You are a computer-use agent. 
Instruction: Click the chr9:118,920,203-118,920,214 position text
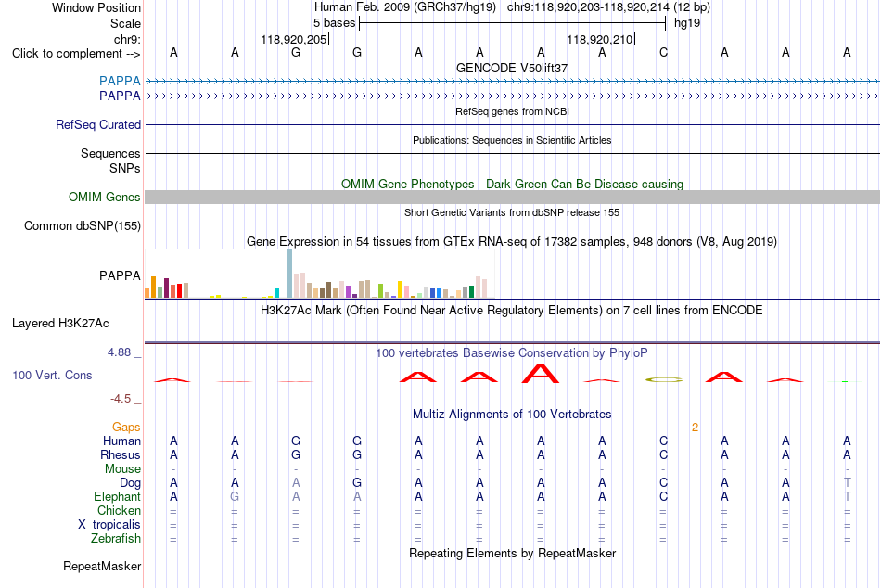click(x=588, y=7)
